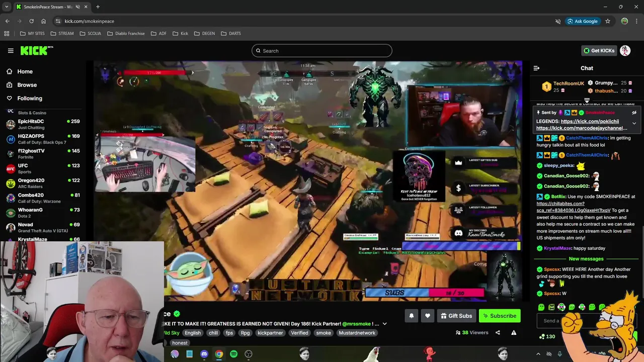
Task: Open the Chrome apps grid icon
Action: click(x=7, y=33)
